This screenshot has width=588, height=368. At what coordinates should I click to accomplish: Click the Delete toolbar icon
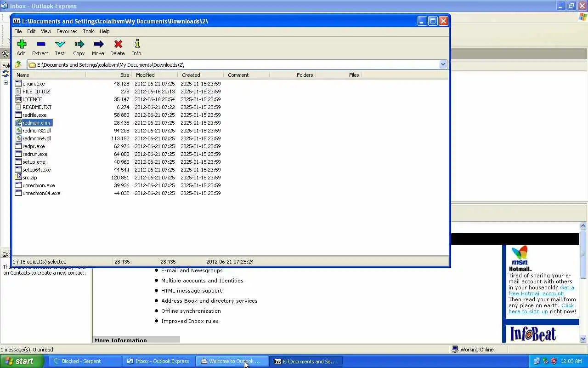coord(118,44)
